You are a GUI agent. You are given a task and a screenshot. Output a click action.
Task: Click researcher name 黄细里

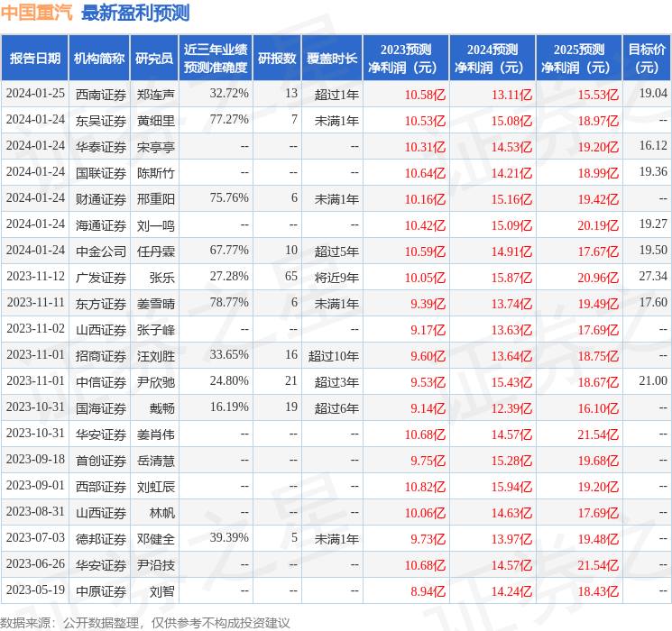[155, 121]
